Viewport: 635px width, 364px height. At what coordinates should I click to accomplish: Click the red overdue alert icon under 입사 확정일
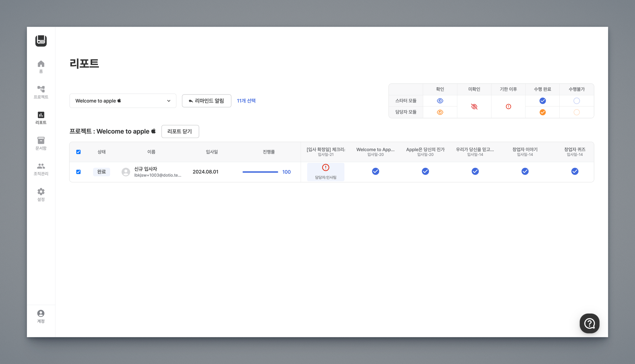click(x=326, y=168)
